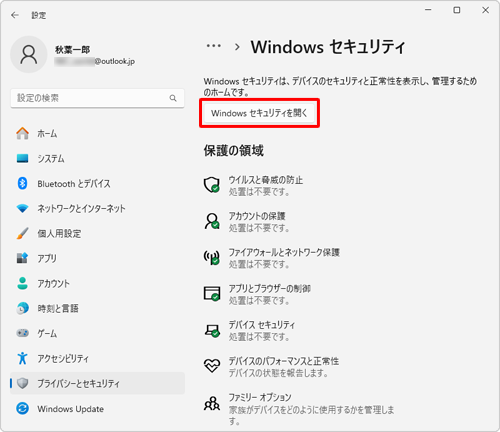Click the デバイス セキュリティ laptop icon
500x432 pixels.
(212, 330)
